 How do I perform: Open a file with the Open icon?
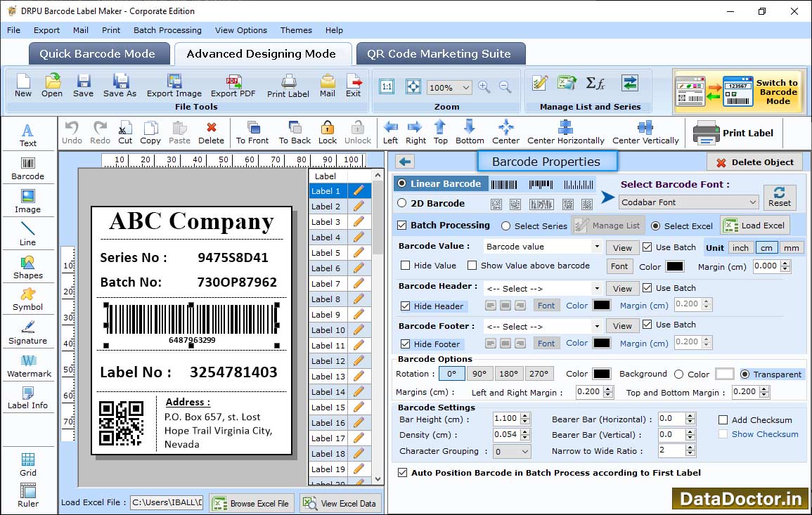[52, 86]
